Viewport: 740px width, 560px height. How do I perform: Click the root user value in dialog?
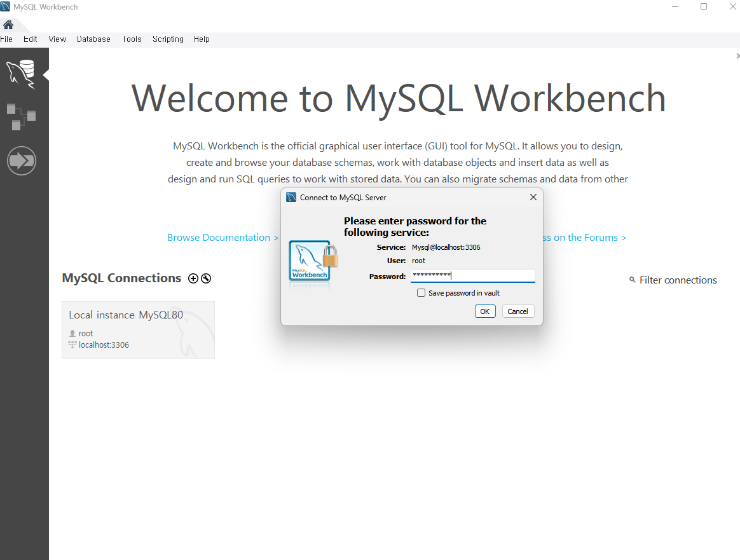coord(418,261)
